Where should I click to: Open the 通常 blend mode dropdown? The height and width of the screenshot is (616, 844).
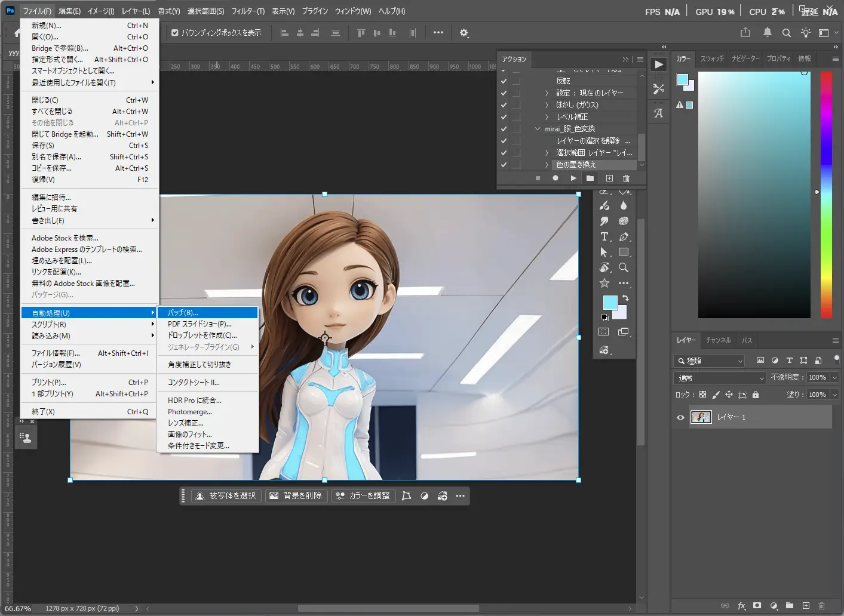(720, 378)
